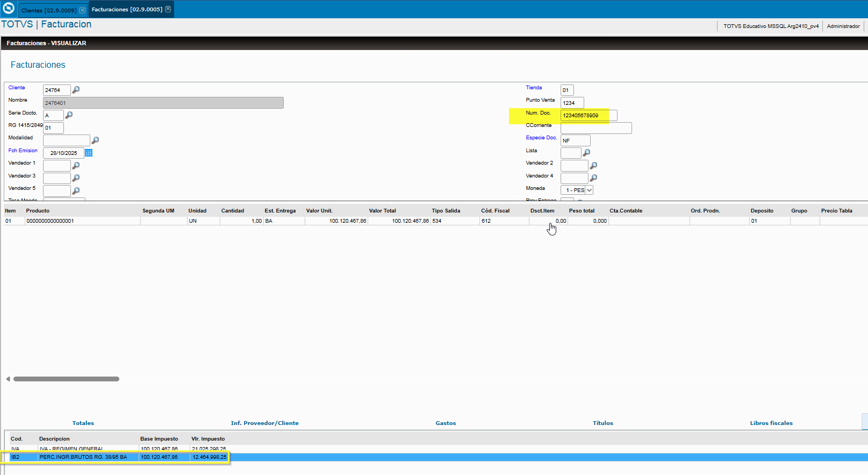Click the Vlr. Impuesto value 12.464.998,25
The image size is (868, 475).
[x=210, y=457]
